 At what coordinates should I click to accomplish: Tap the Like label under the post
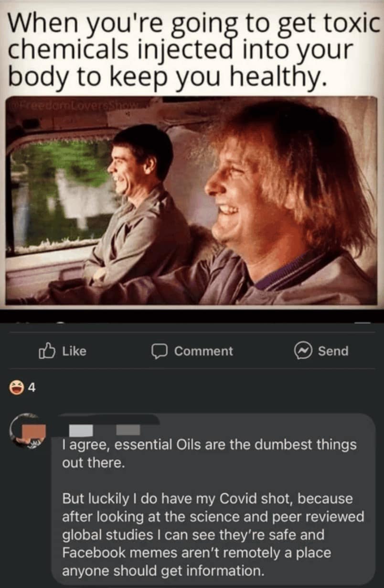pyautogui.click(x=75, y=351)
